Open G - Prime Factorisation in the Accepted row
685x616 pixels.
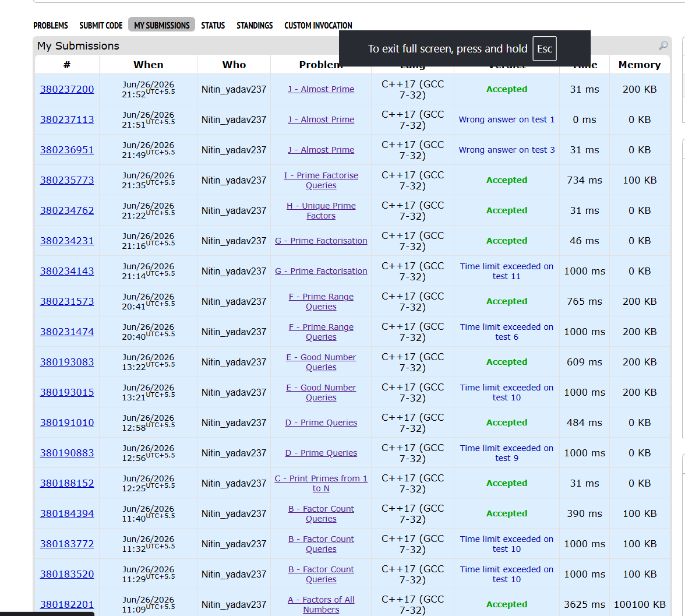point(321,241)
